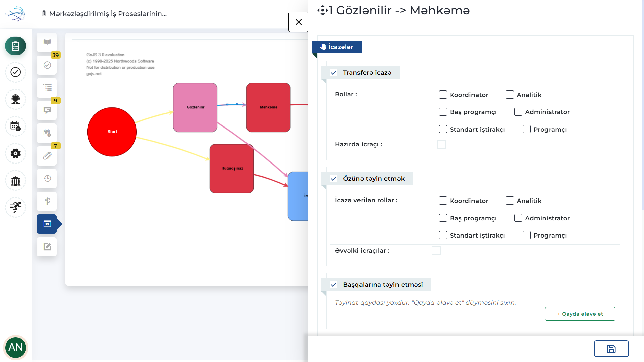
Task: Click the Qayda əlavə et button
Action: pos(580,314)
